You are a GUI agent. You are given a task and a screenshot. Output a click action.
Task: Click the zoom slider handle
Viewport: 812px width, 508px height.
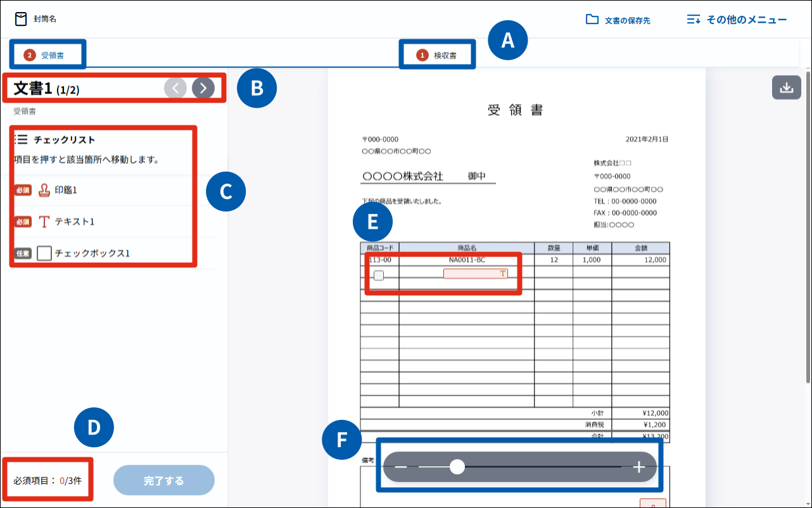pyautogui.click(x=457, y=467)
